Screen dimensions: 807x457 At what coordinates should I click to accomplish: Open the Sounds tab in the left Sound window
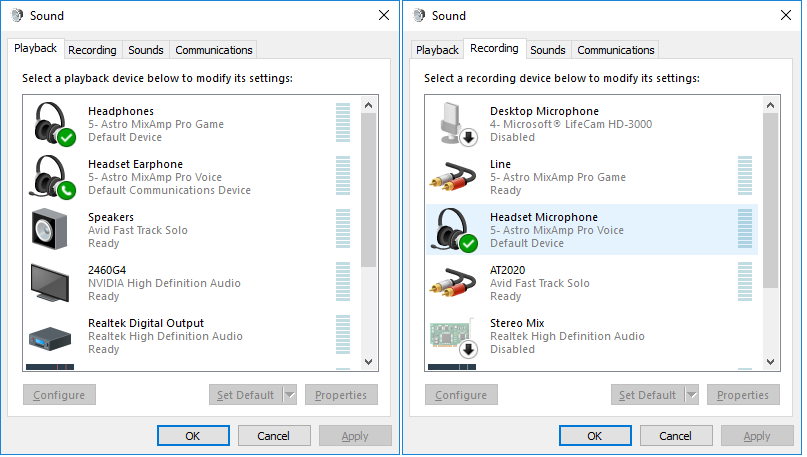click(x=146, y=50)
